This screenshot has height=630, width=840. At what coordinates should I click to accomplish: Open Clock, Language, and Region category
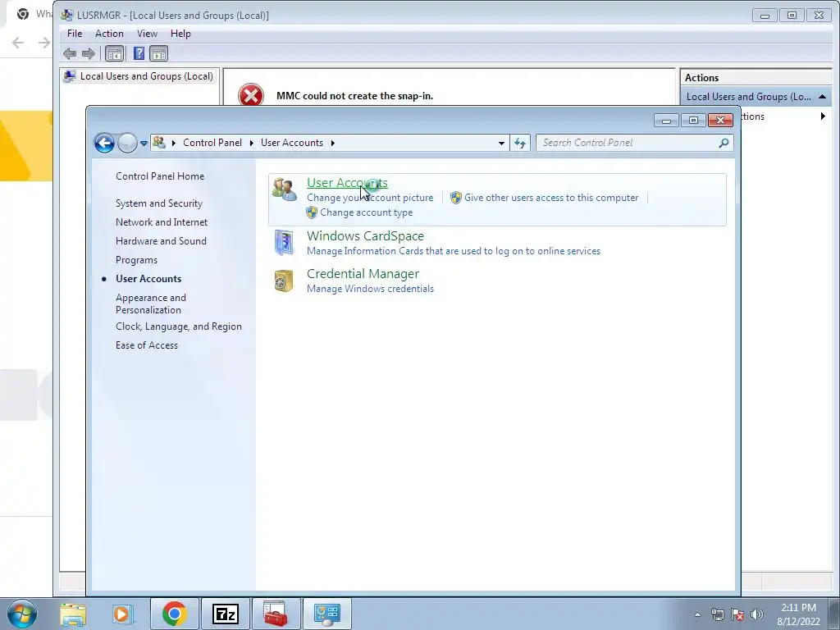pyautogui.click(x=178, y=326)
